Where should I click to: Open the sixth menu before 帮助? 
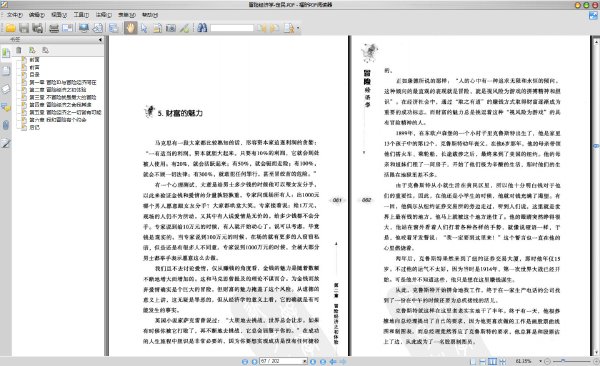click(x=127, y=15)
